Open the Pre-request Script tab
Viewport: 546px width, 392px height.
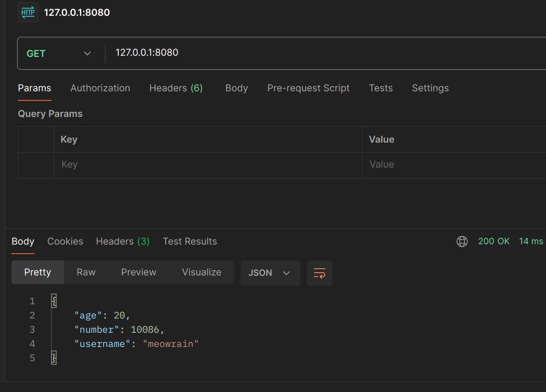pos(308,88)
